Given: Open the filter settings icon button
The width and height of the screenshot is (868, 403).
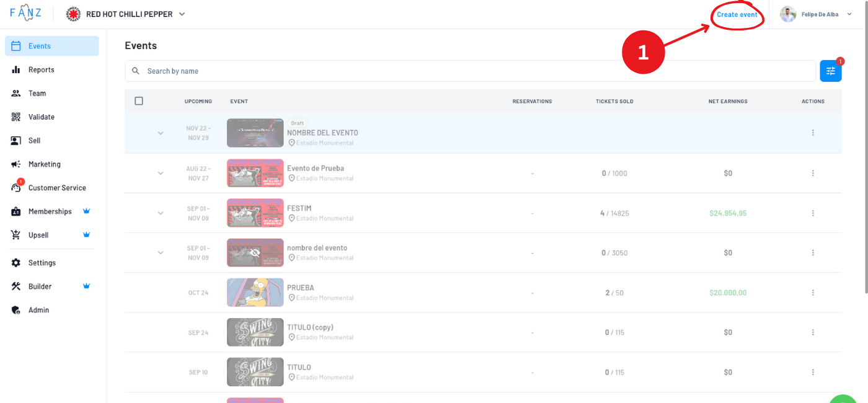Looking at the screenshot, I should click(x=830, y=71).
